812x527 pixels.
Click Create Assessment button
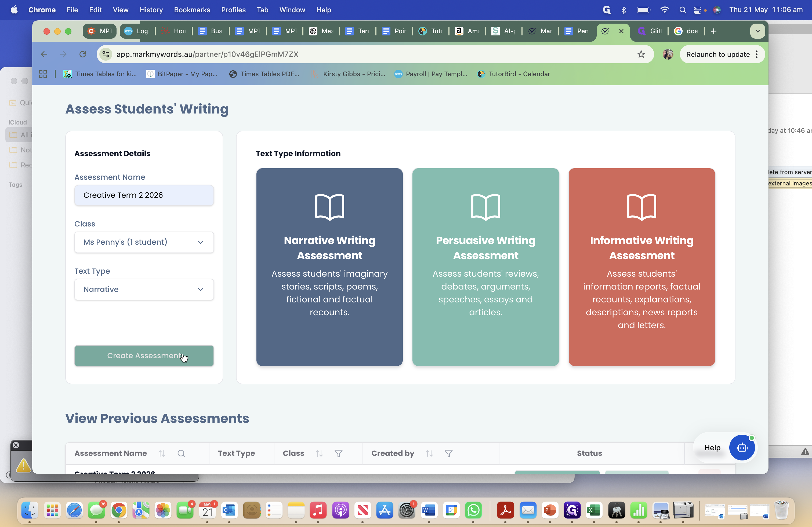[x=144, y=356]
